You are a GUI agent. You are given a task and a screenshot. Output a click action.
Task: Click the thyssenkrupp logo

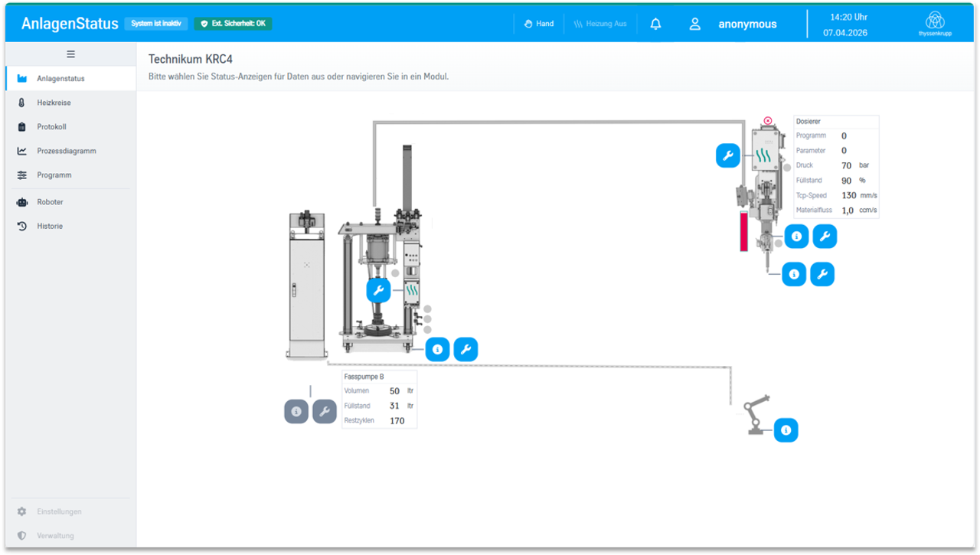click(x=935, y=24)
